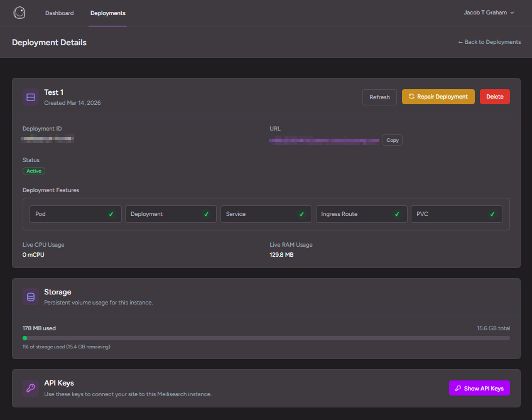This screenshot has height=420, width=532.
Task: Click the API Keys key icon
Action: point(30,388)
